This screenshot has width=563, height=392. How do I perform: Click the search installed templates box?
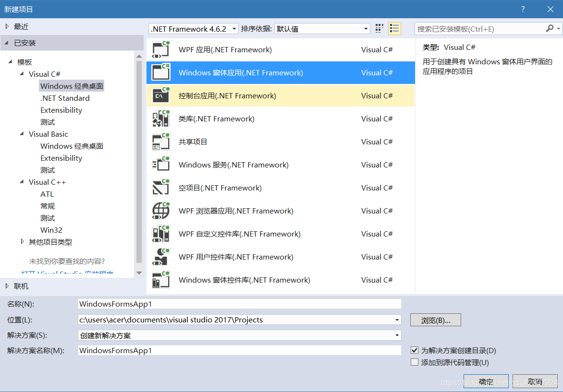pos(479,29)
